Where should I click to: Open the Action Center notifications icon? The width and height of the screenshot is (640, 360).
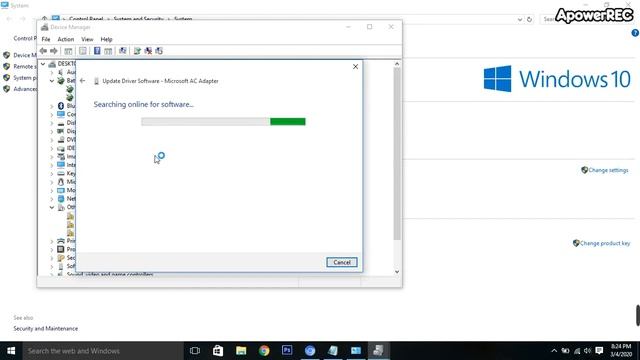coord(599,351)
